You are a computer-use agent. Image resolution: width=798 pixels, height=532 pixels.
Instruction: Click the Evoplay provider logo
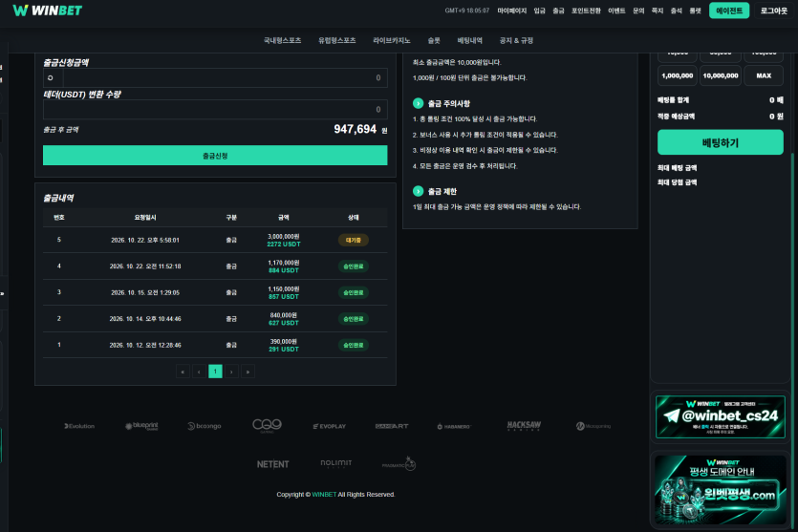pyautogui.click(x=330, y=426)
